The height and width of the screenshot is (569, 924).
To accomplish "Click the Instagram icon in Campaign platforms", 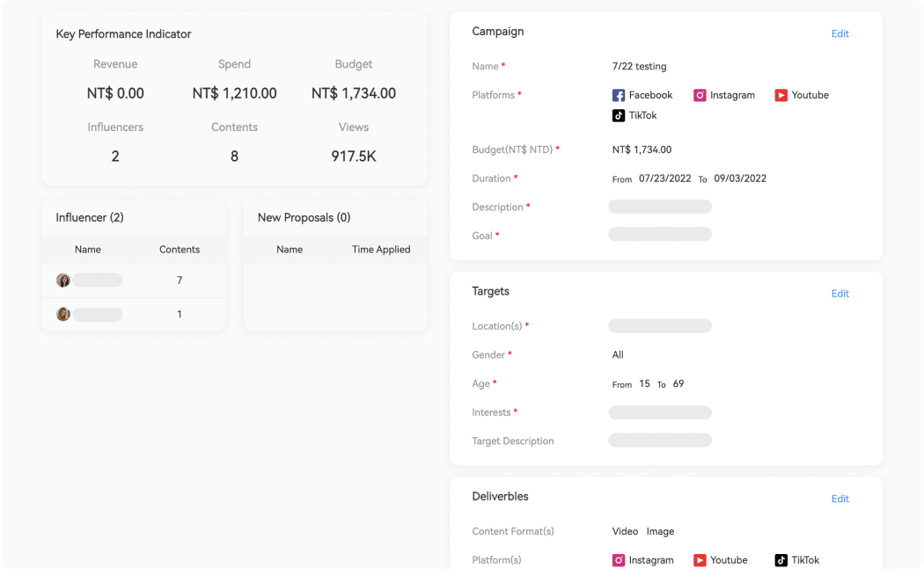I will tap(700, 95).
